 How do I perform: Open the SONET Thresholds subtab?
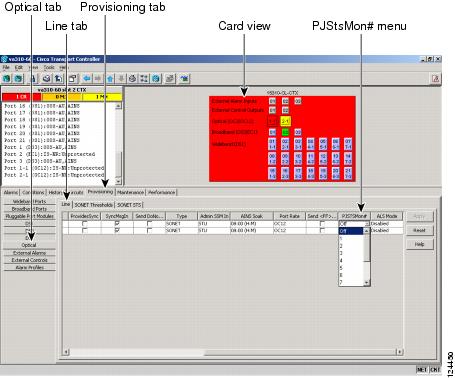pyautogui.click(x=93, y=205)
